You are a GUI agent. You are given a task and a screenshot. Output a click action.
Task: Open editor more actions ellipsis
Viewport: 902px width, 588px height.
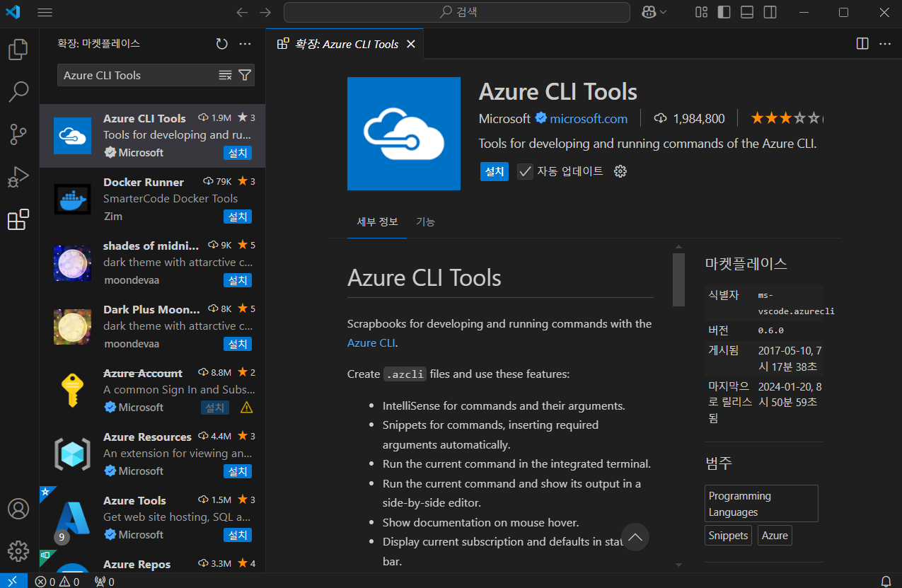[x=885, y=44]
